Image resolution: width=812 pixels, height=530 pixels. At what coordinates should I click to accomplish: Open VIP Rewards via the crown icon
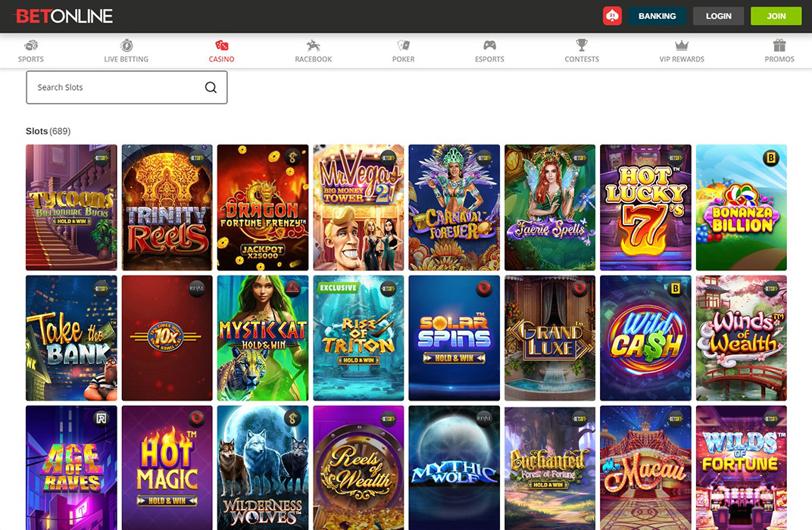(x=681, y=45)
